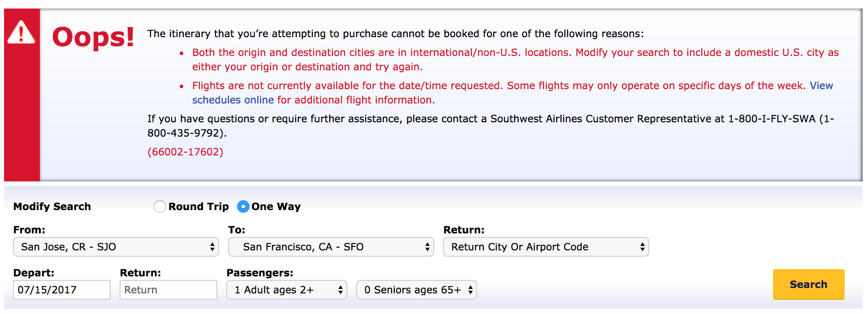Screen dimensions: 868x314
Task: Click the Passengers: label
Action: pos(260,273)
